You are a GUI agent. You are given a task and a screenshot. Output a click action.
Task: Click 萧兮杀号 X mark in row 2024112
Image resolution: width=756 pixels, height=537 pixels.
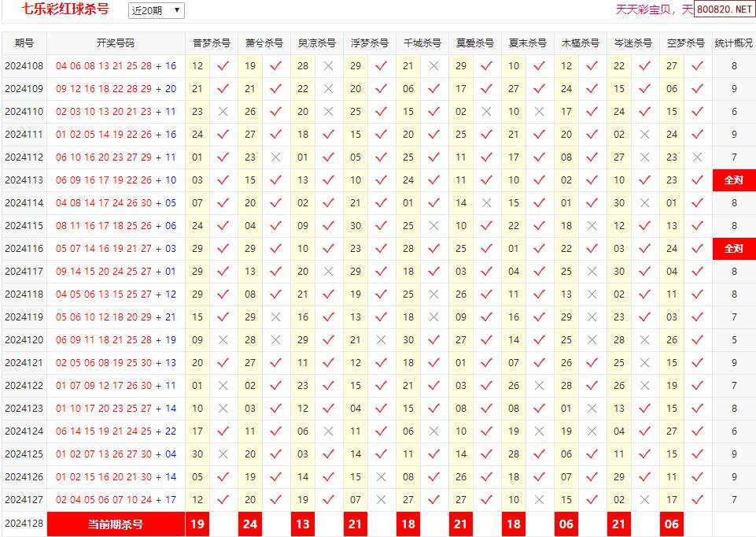pos(276,157)
